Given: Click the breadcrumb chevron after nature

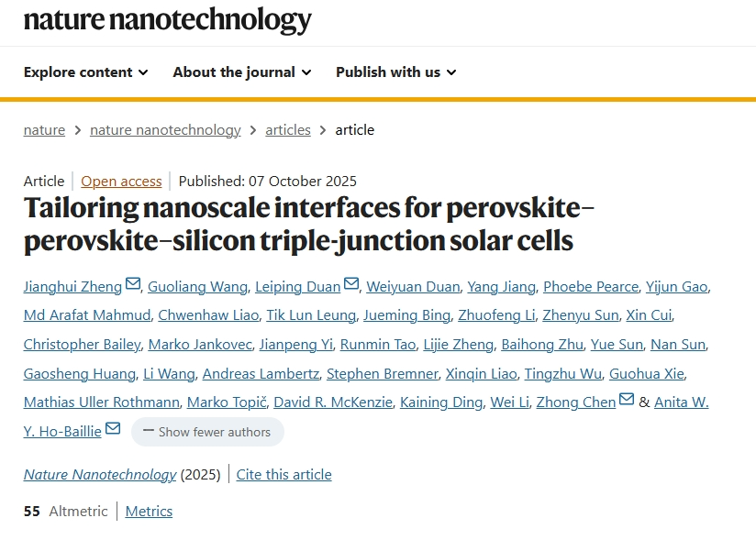Looking at the screenshot, I should [78, 130].
